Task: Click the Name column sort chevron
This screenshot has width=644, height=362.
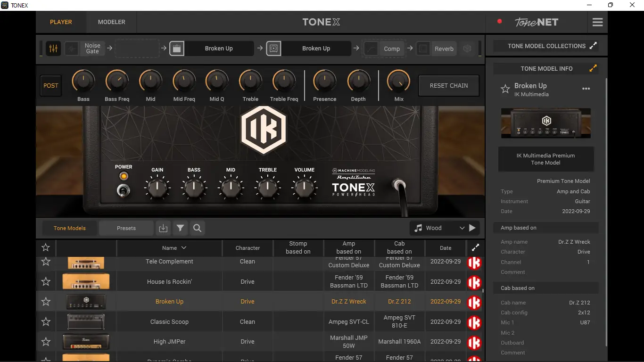Action: click(184, 248)
